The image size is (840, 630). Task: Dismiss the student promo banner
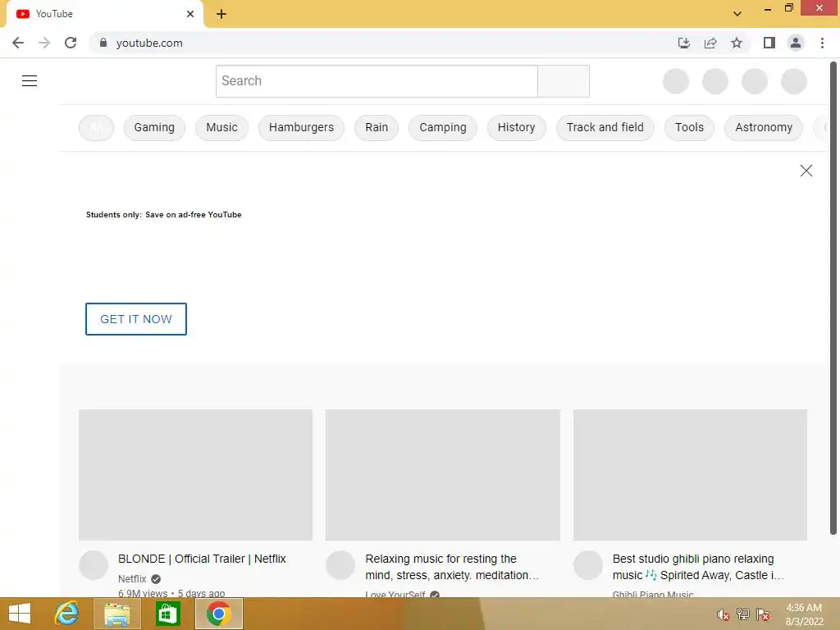[806, 171]
